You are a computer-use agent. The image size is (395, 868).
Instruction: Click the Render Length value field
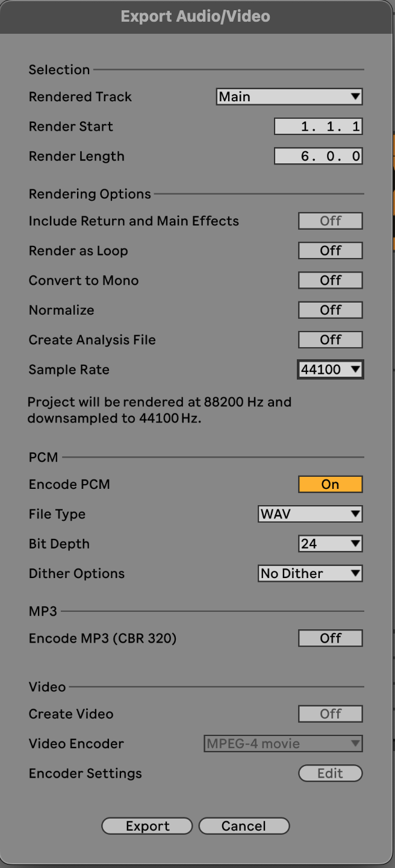tap(319, 156)
